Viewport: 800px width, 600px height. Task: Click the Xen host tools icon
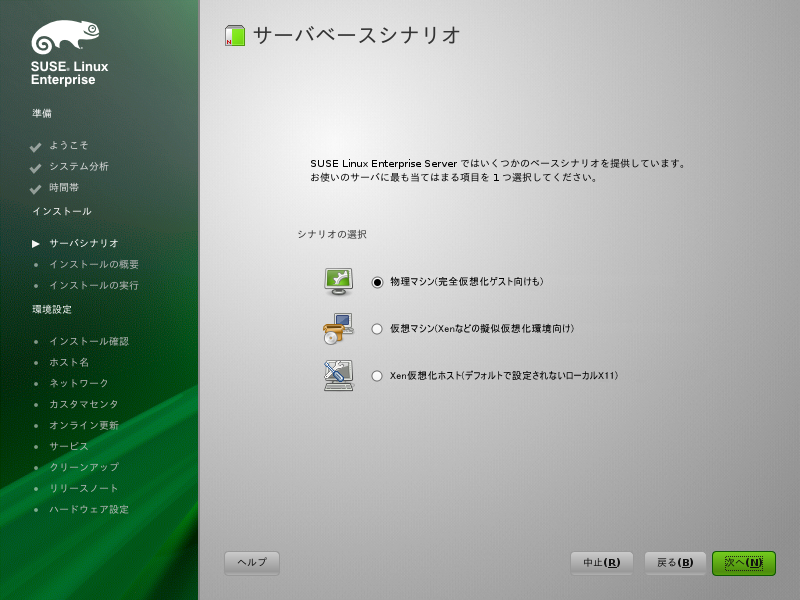coord(338,376)
